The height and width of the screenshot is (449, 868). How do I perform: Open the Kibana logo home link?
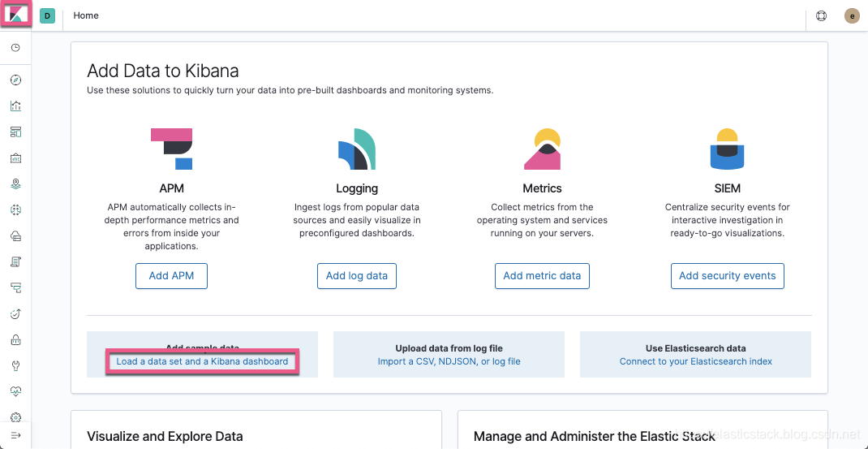tap(15, 15)
